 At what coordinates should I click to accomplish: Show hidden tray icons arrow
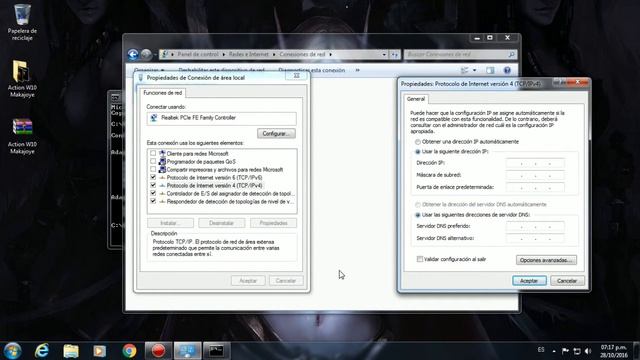tap(554, 351)
